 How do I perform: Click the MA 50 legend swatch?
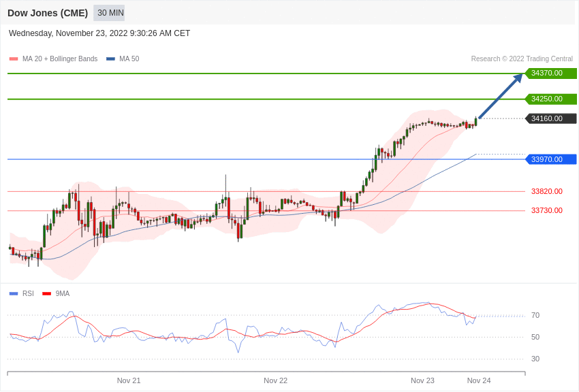point(110,59)
